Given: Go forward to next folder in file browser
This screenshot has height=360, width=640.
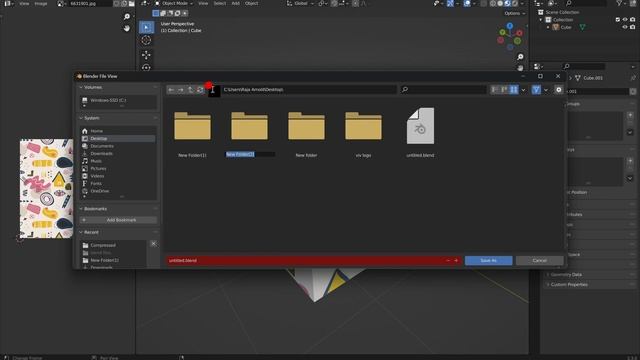Looking at the screenshot, I should pos(181,90).
